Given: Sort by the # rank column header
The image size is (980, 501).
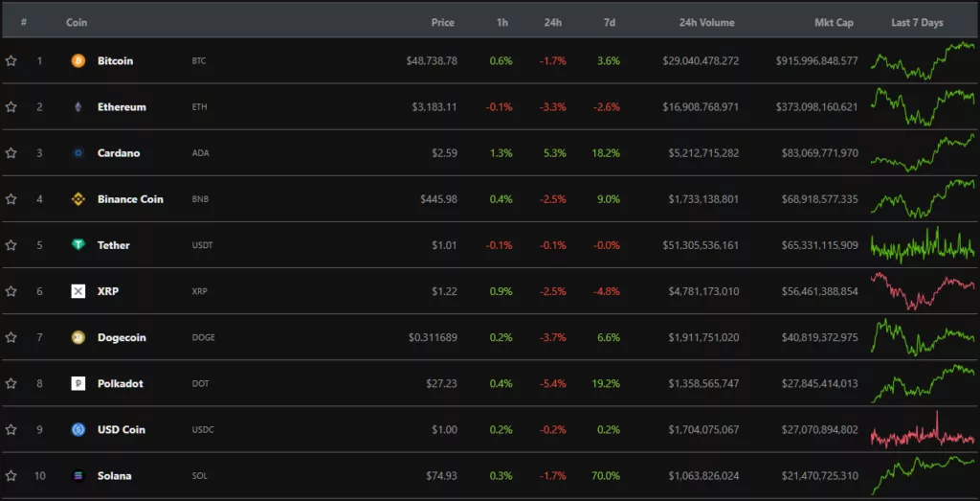Looking at the screenshot, I should click(23, 22).
